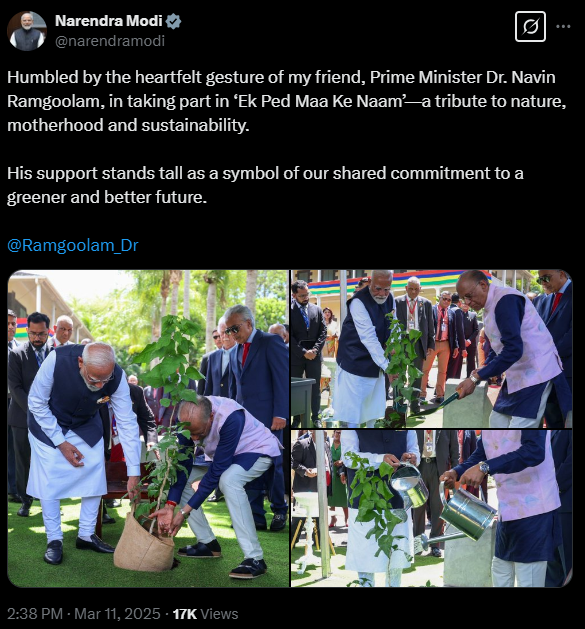Follow the @Ramgoolam_Dr mention link
Screen dimensions: 585x629
(73, 245)
